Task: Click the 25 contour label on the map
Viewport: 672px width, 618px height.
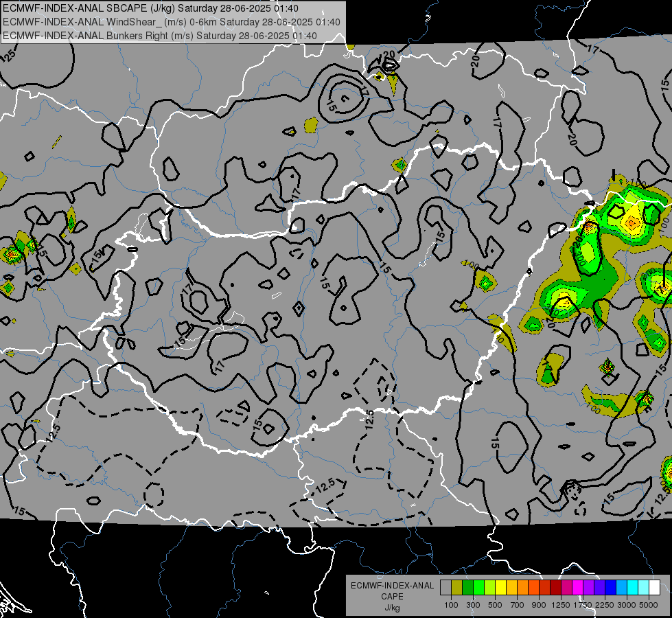Action: click(10, 55)
